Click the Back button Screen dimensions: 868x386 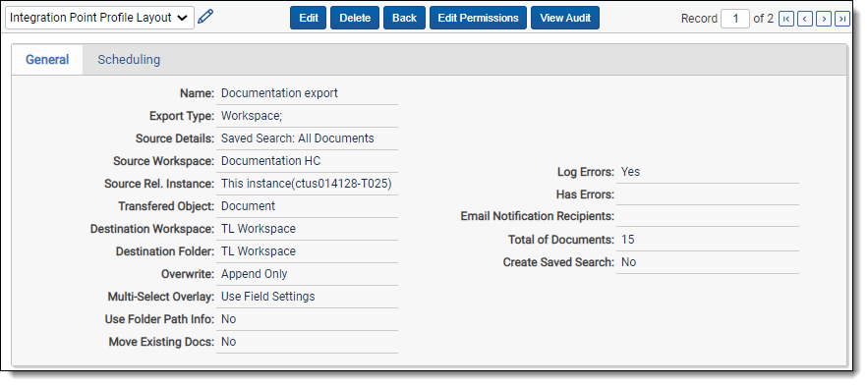404,18
